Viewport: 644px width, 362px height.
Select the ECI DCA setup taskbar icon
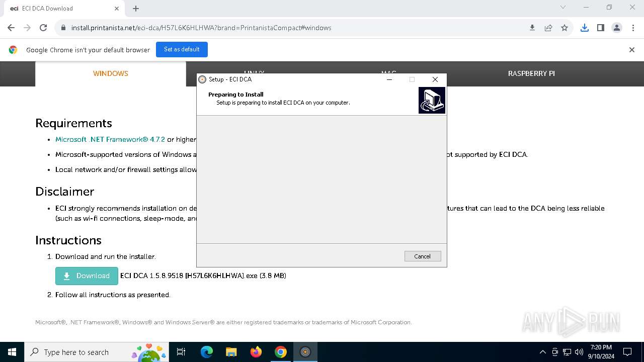305,352
